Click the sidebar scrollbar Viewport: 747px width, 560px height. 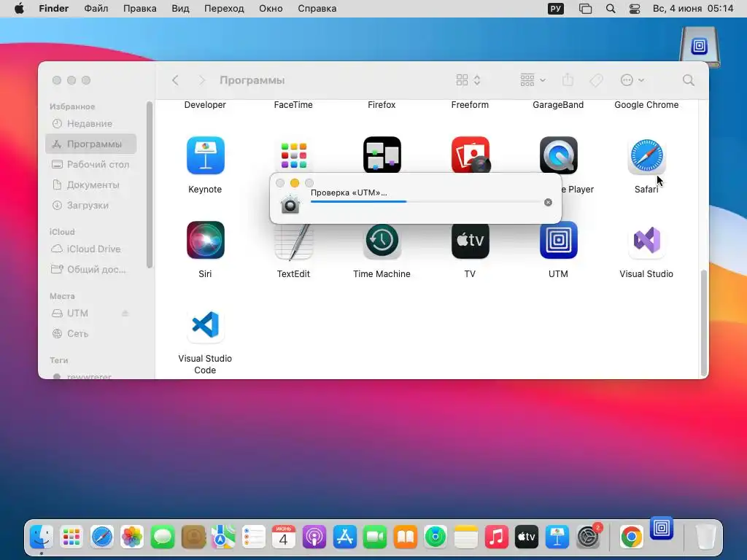pos(150,184)
